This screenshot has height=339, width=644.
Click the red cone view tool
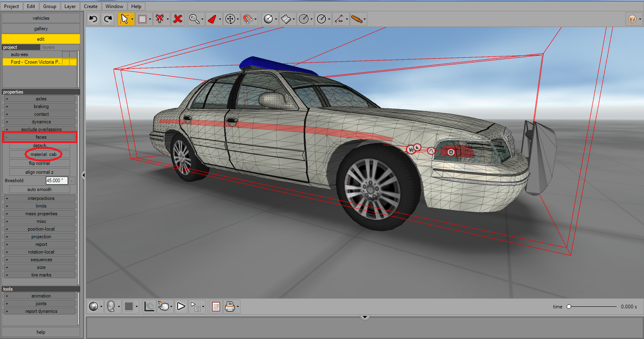(212, 19)
